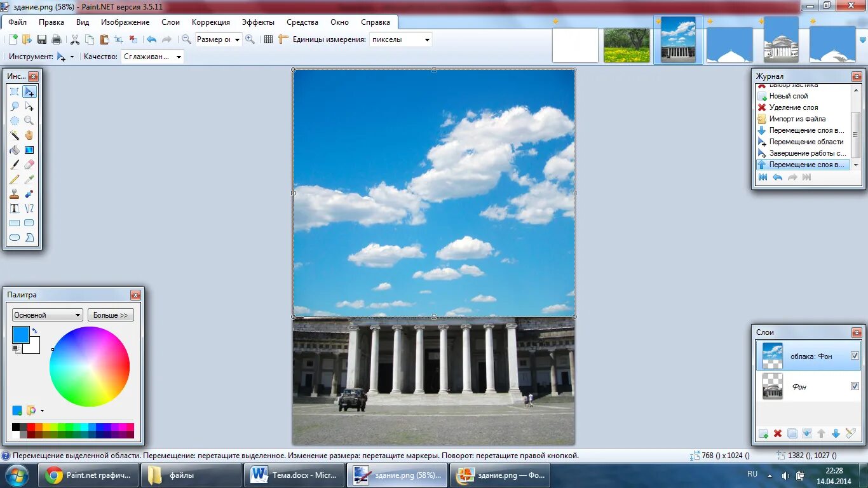This screenshot has height=488, width=868.
Task: Click the Paste clipboard icon
Action: [104, 39]
